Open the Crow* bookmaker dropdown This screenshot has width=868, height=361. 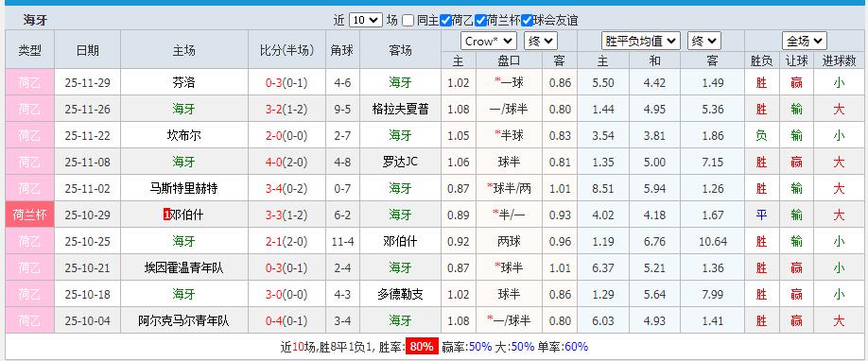point(489,41)
